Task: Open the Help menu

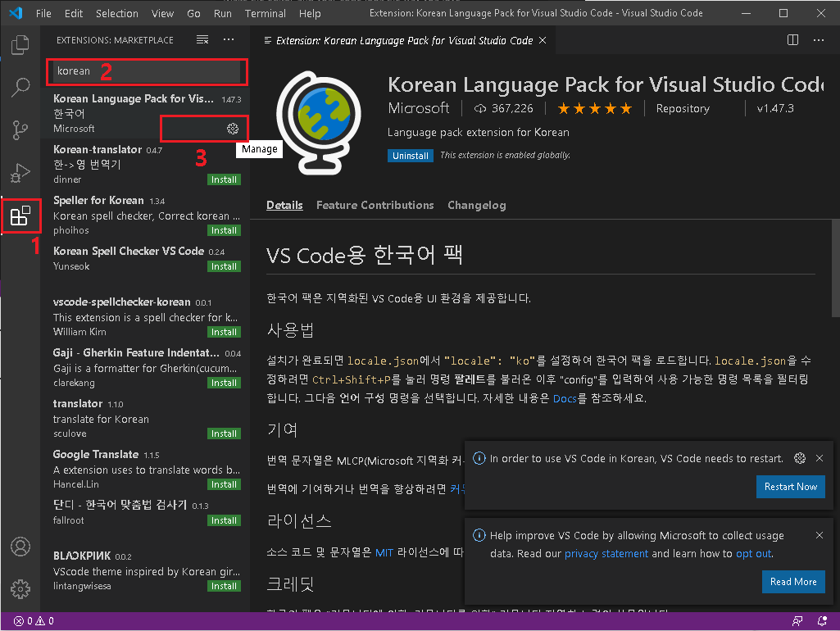Action: [x=310, y=13]
